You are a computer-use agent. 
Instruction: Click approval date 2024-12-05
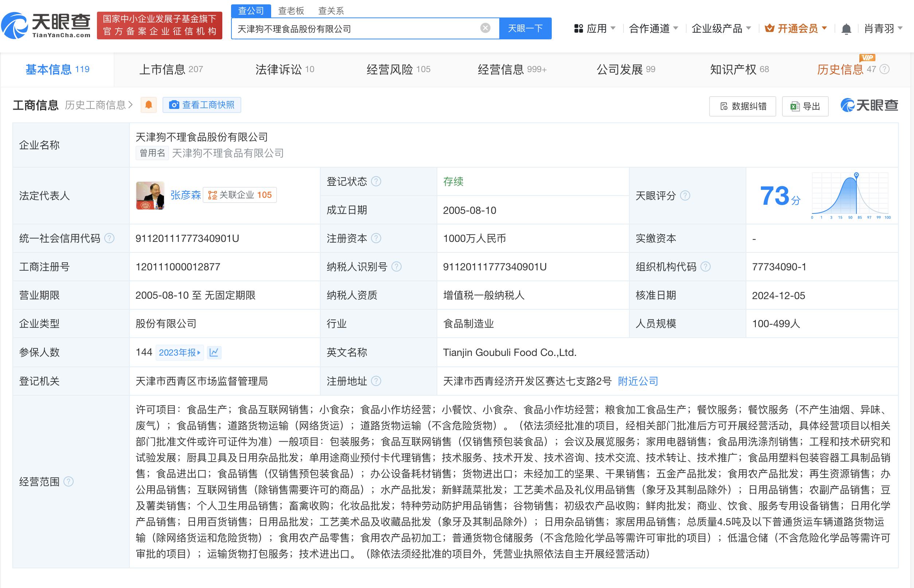point(778,295)
